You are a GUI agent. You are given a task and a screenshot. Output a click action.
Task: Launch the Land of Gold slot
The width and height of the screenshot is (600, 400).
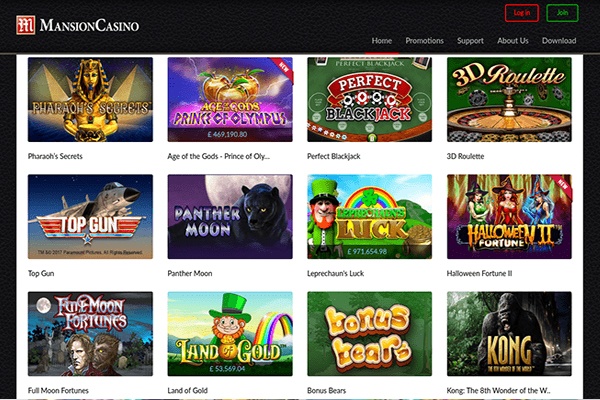(230, 334)
